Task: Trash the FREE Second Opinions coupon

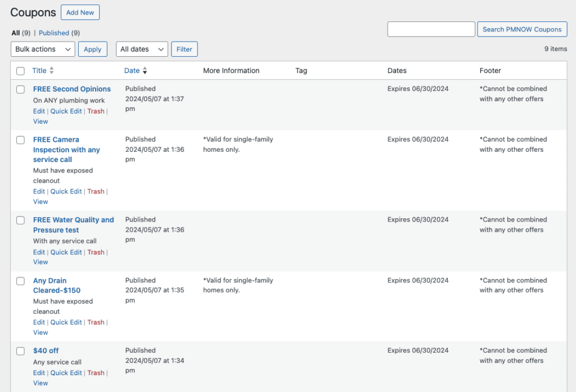Action: [x=96, y=111]
